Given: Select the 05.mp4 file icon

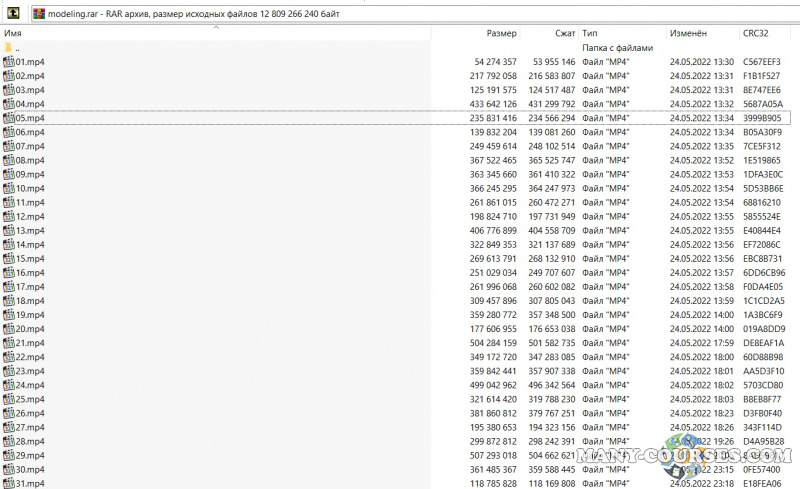Looking at the screenshot, I should (9, 118).
